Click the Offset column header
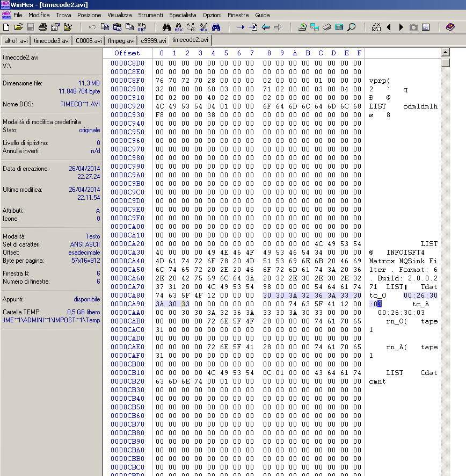466x476 pixels. 127,53
